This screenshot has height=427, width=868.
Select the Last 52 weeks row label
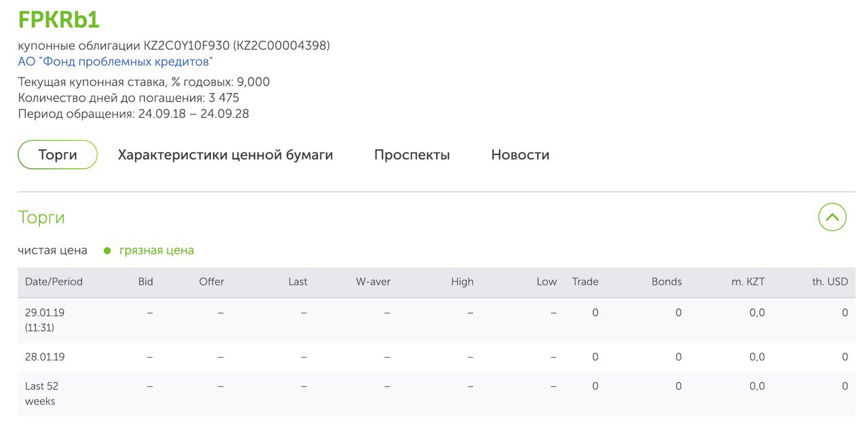pos(42,393)
